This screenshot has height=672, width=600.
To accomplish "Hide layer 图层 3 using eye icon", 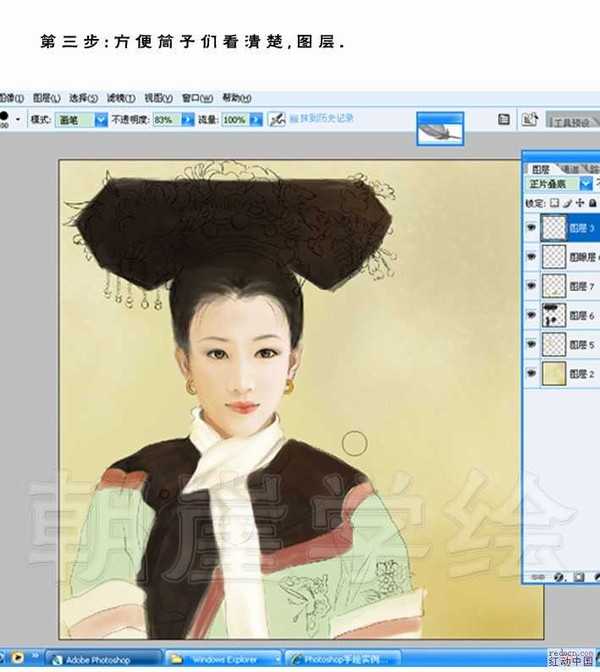I will 530,228.
